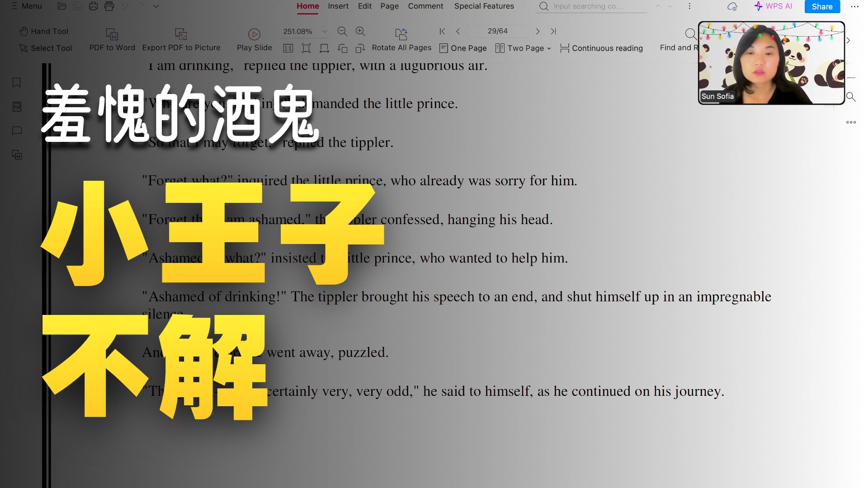Open the top-right more options ellipsis

point(854,6)
